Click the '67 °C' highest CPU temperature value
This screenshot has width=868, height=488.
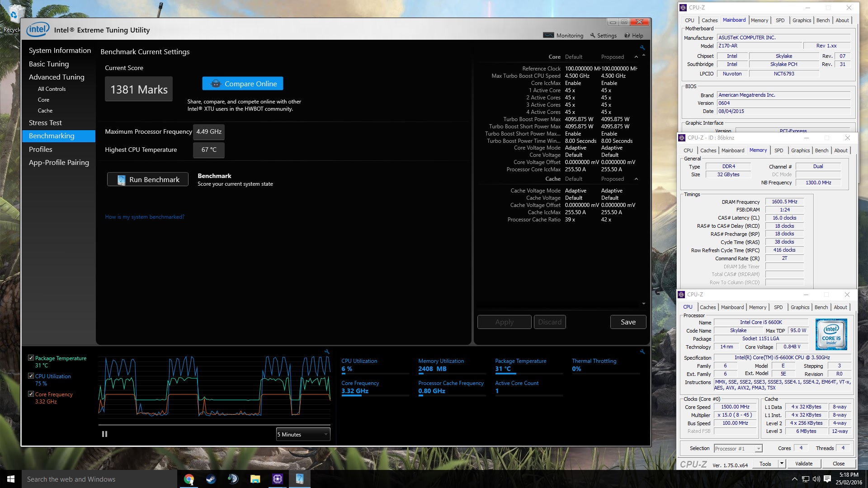[x=209, y=150]
